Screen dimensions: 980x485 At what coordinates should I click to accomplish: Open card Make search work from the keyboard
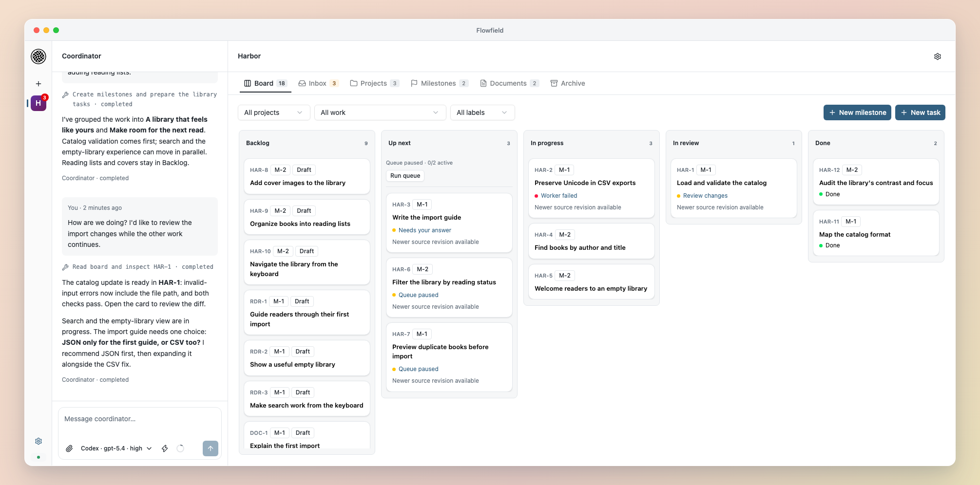point(307,399)
